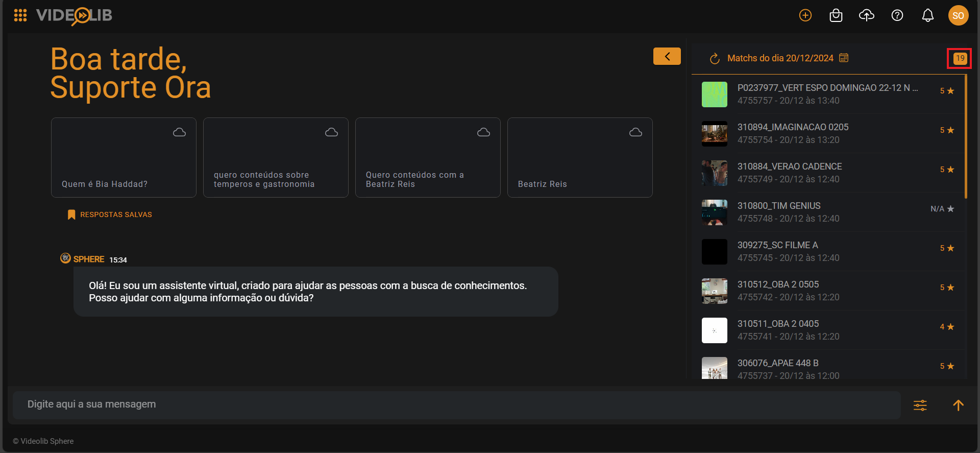Click cloud icon on 'Quem é Bia Haddad?' card
The width and height of the screenshot is (980, 453).
point(180,132)
